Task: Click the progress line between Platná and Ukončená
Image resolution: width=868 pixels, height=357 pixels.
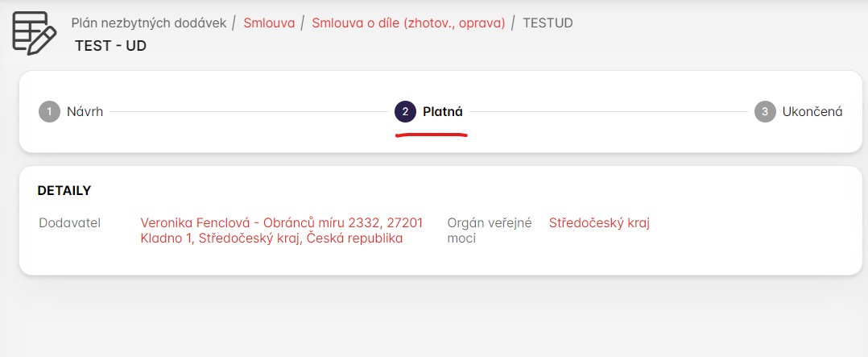Action: tap(608, 112)
